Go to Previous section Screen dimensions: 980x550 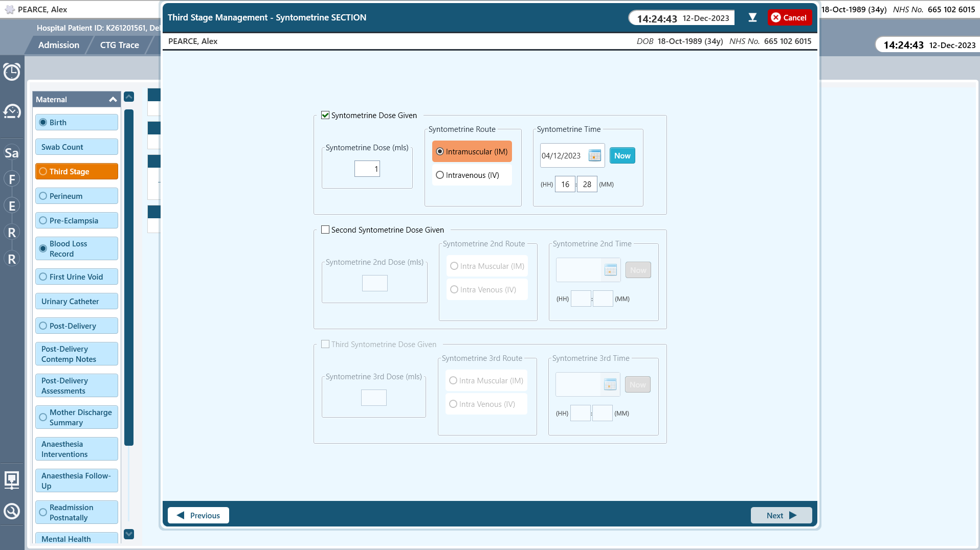pos(198,515)
